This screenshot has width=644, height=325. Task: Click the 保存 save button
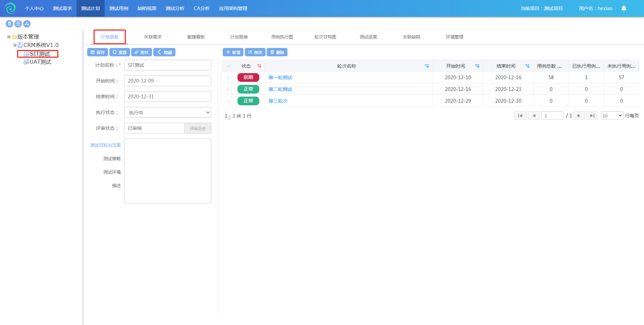(x=98, y=52)
